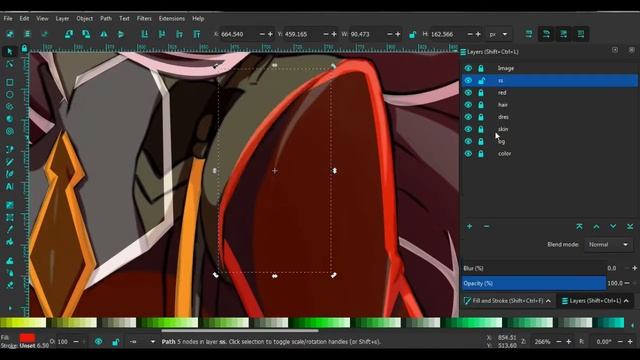This screenshot has width=640, height=360.
Task: Open the Filters menu
Action: tap(144, 18)
